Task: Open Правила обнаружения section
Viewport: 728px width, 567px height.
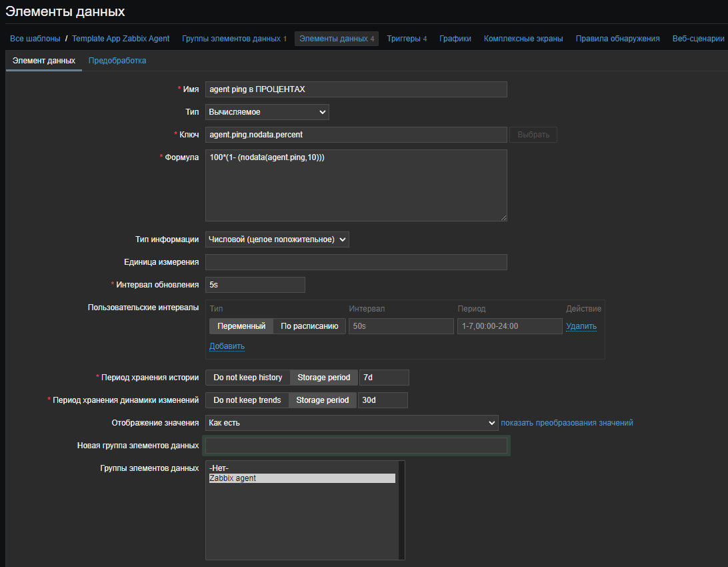Action: pos(617,38)
